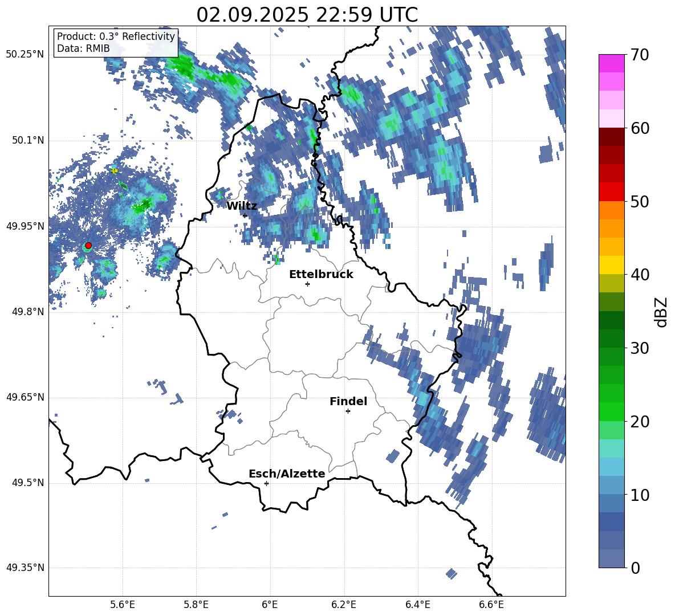This screenshot has height=616, width=675.
Task: Click the timestamp title 02.09.2025 22:59 UTC
Action: coord(307,15)
